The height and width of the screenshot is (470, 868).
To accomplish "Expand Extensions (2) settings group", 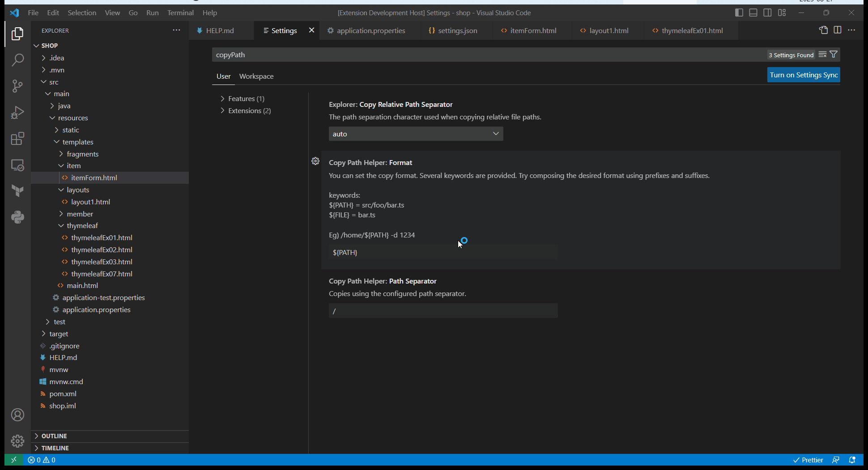I will tap(246, 110).
